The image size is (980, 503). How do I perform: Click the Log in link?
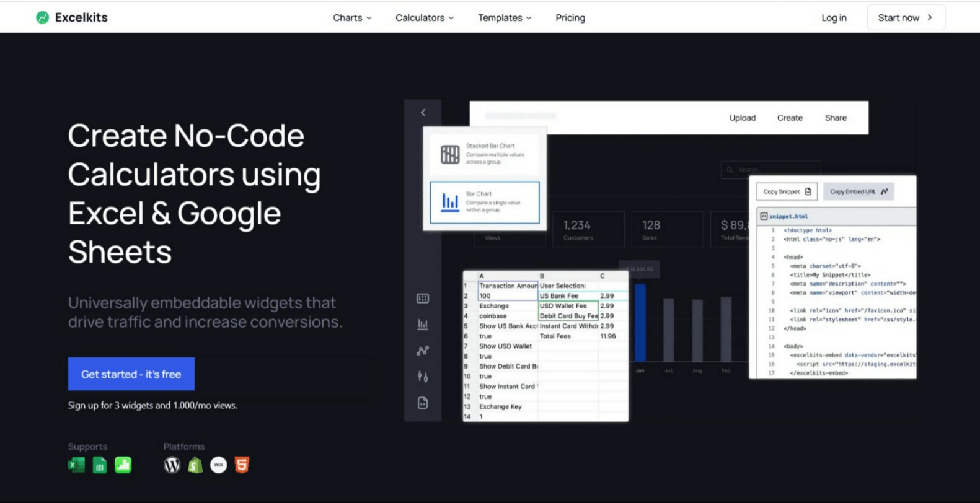[834, 18]
